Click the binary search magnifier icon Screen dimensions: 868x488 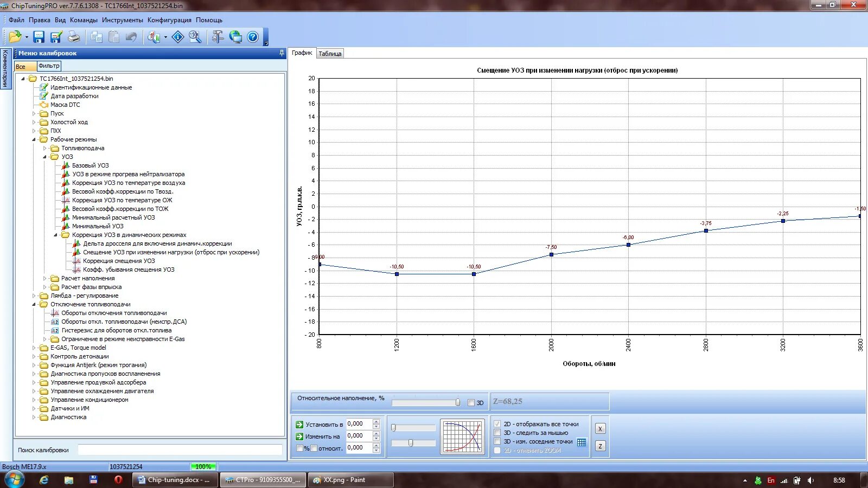pos(195,37)
